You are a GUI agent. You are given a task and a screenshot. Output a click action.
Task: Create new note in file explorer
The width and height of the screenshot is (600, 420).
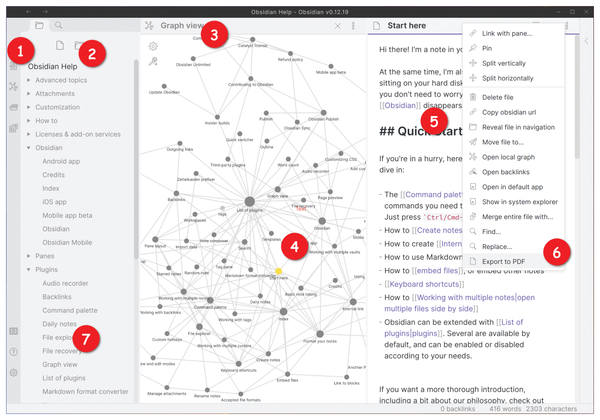[60, 46]
